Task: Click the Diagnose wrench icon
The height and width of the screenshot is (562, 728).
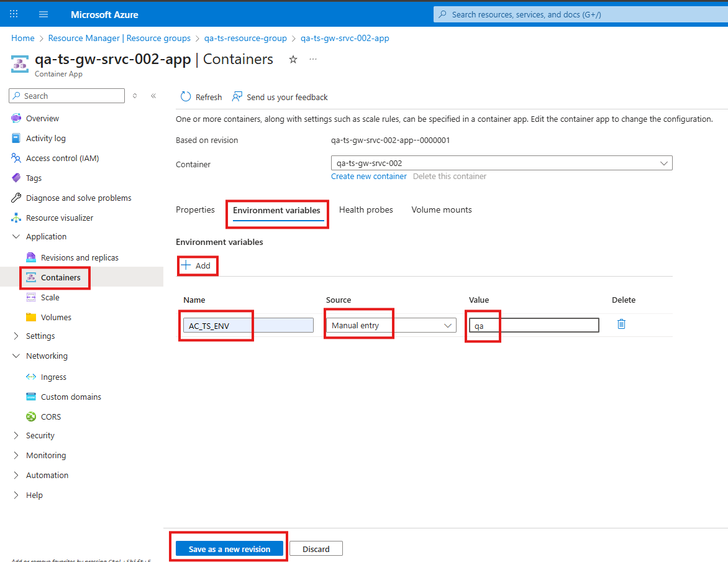Action: (x=16, y=198)
